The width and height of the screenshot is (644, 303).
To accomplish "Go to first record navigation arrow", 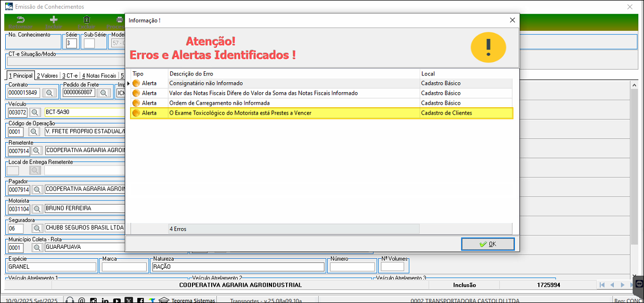I will pyautogui.click(x=602, y=285).
